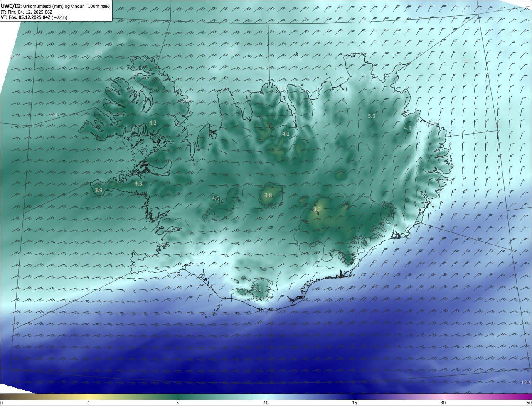Click the colour scale label 50

coord(529,403)
